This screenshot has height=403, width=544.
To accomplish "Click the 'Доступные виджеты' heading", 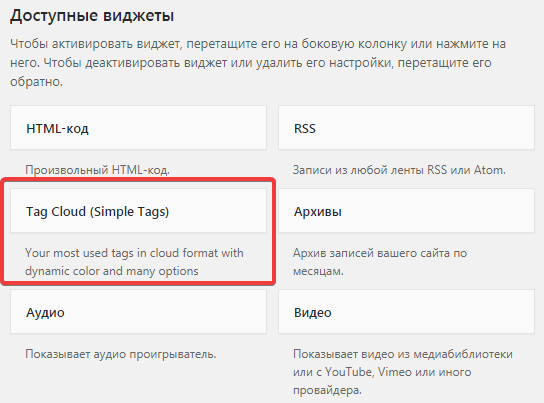I will (x=92, y=16).
